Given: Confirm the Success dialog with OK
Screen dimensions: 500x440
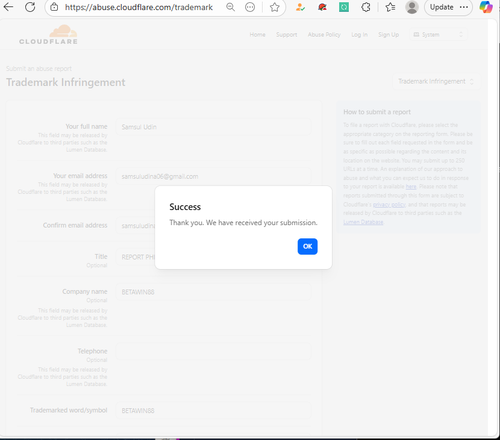Looking at the screenshot, I should click(307, 246).
